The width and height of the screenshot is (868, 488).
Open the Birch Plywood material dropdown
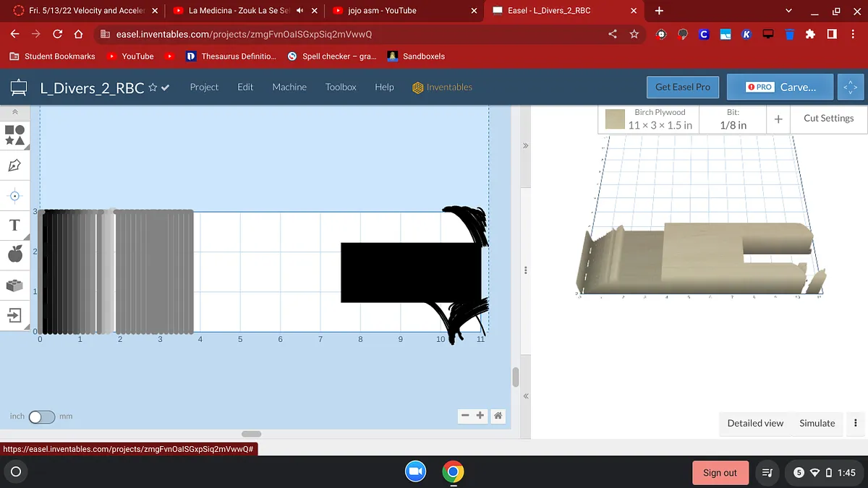(x=660, y=119)
